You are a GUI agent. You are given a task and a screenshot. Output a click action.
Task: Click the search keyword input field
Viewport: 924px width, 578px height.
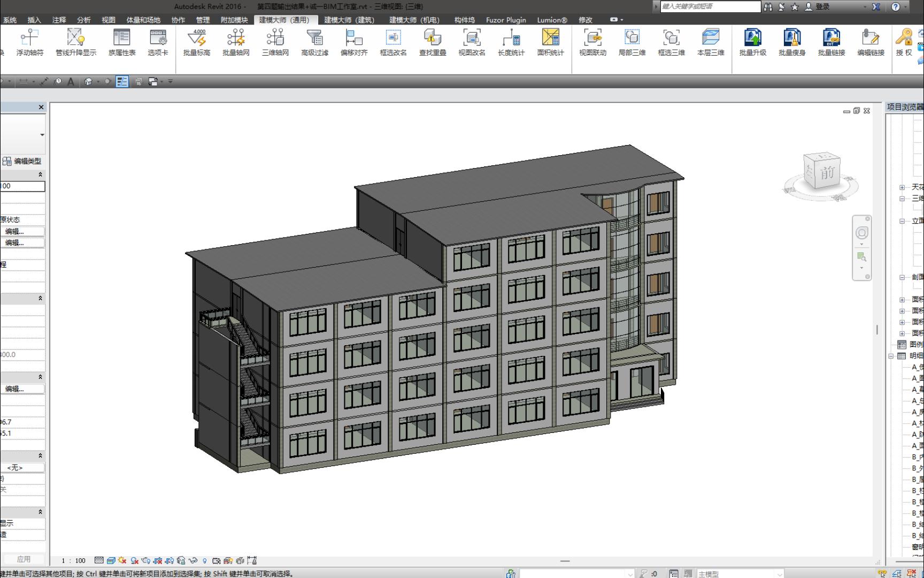[710, 6]
